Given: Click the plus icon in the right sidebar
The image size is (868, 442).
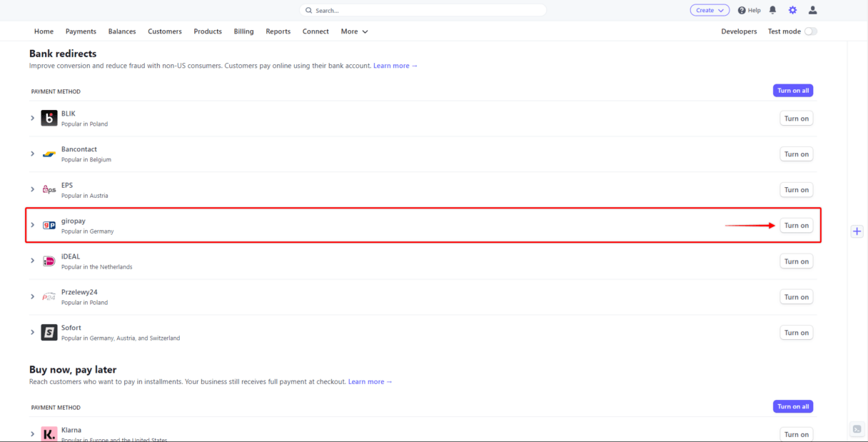Looking at the screenshot, I should (x=857, y=231).
